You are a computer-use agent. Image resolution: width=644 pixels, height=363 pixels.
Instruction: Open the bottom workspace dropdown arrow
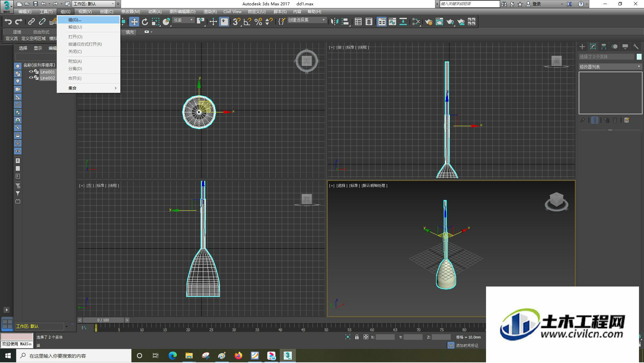click(x=66, y=326)
